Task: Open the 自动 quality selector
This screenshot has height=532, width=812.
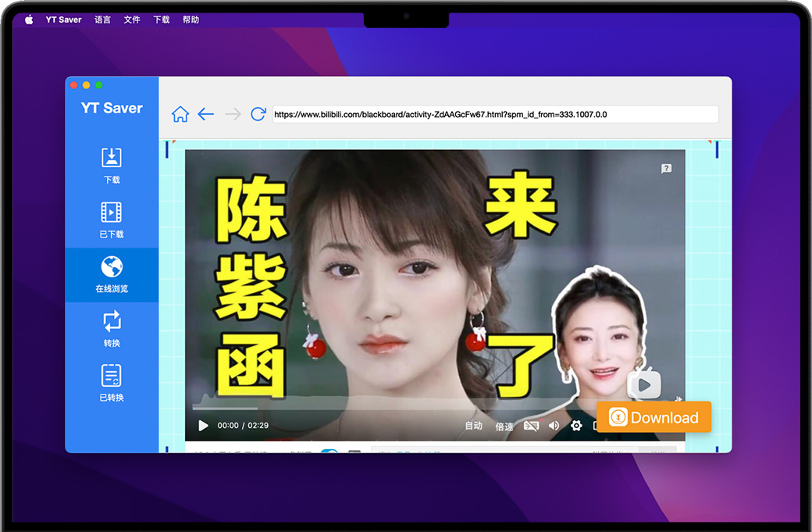Action: (474, 426)
